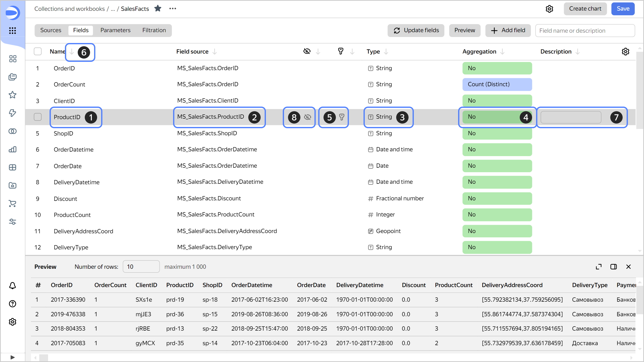Image resolution: width=644 pixels, height=362 pixels.
Task: Click the checkbox for row 4 ProductID
Action: click(38, 117)
